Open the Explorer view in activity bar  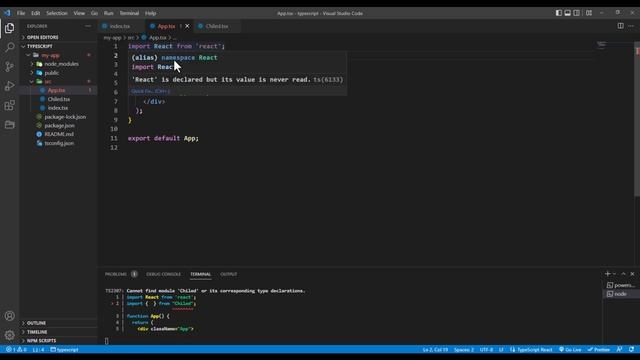9,28
